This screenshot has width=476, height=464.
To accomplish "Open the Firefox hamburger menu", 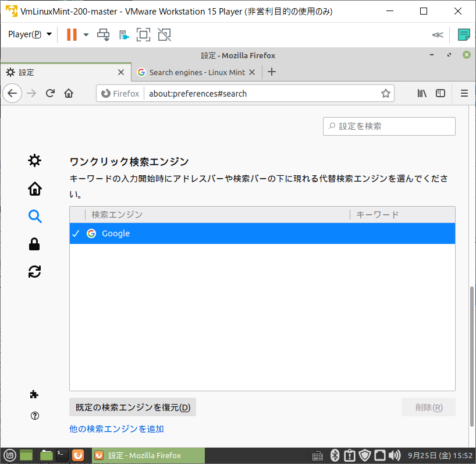I will (464, 93).
